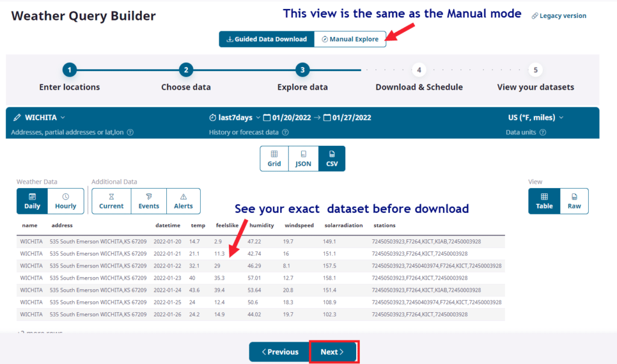Select the Grid data format icon
Screen dimensions: 617x364
[x=274, y=158]
